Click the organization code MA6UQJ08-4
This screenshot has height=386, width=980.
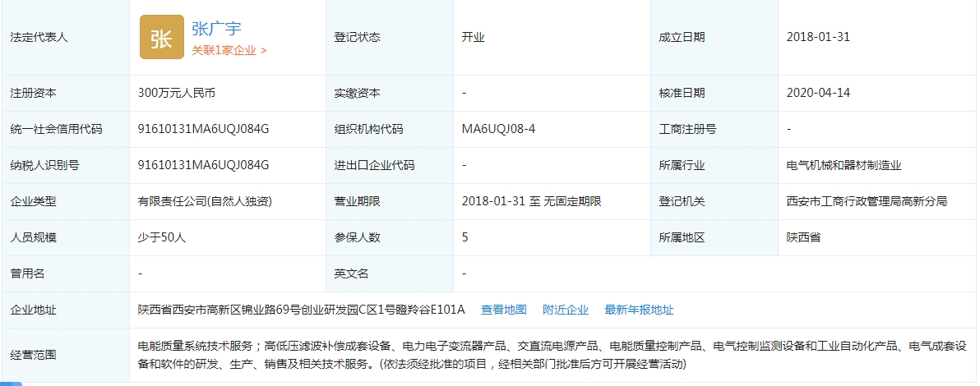499,129
